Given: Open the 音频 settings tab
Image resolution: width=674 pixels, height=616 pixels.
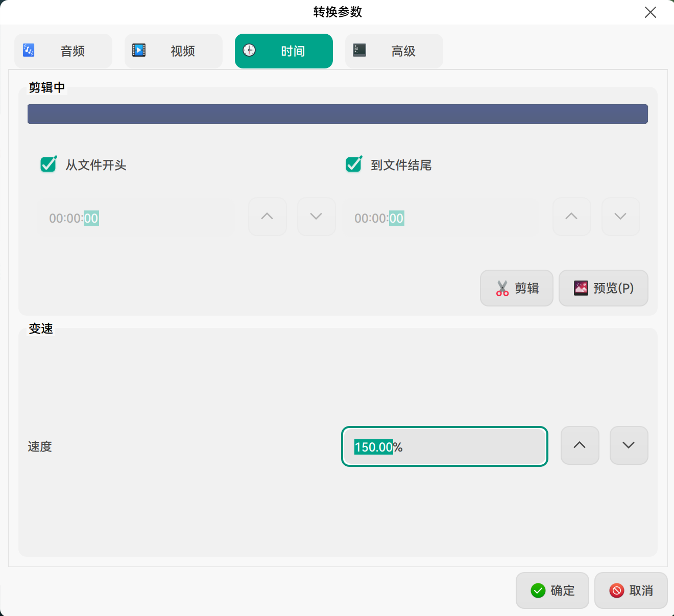Looking at the screenshot, I should point(63,51).
